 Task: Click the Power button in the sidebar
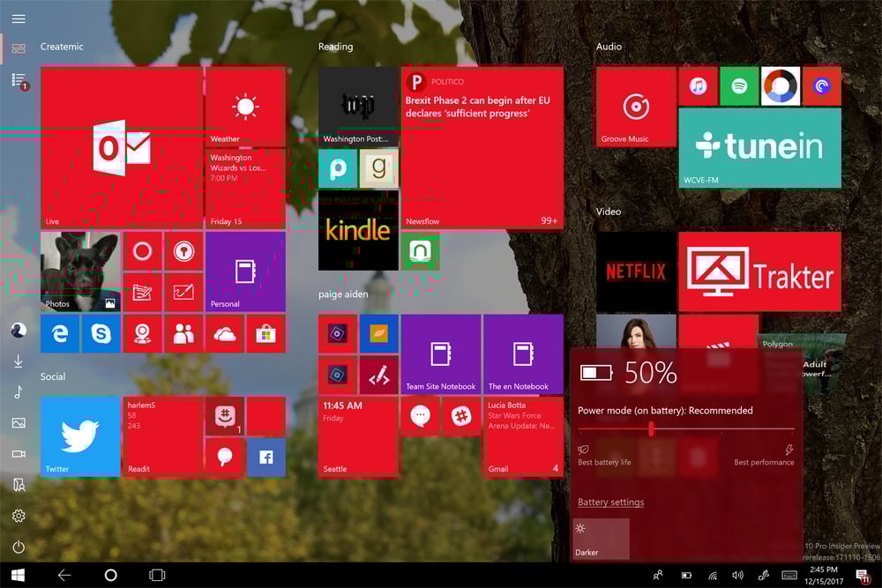(x=19, y=547)
